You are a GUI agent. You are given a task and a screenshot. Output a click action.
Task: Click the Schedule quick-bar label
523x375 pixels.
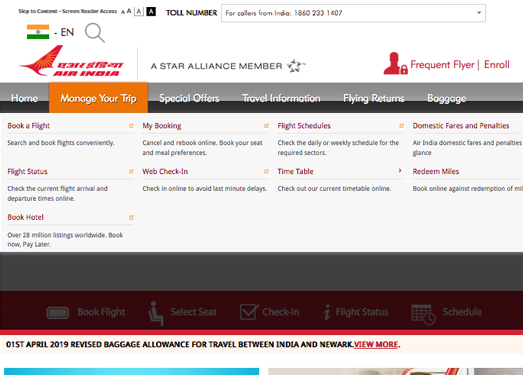coord(462,312)
